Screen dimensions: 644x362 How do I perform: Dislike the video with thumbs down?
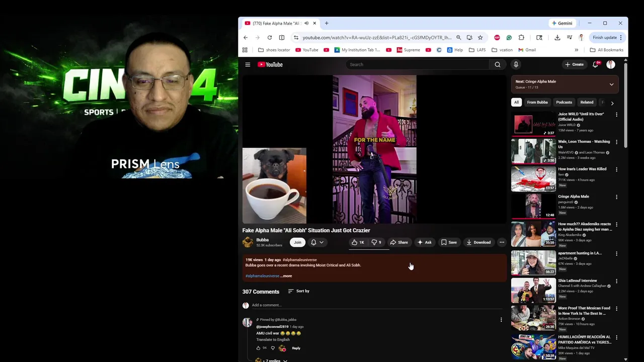coord(376,242)
